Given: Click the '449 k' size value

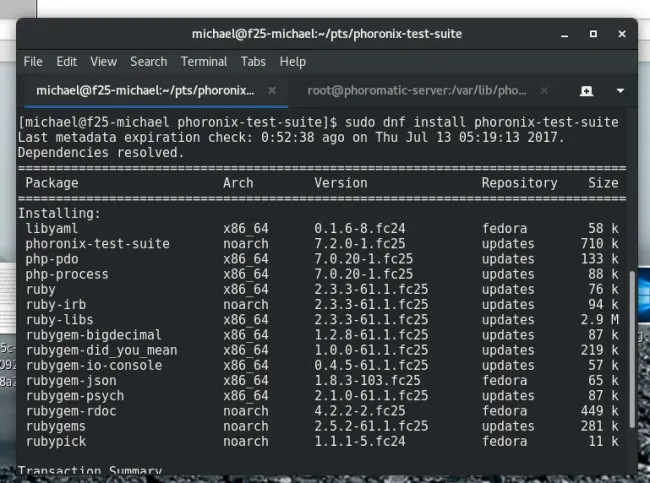Looking at the screenshot, I should [x=599, y=411].
